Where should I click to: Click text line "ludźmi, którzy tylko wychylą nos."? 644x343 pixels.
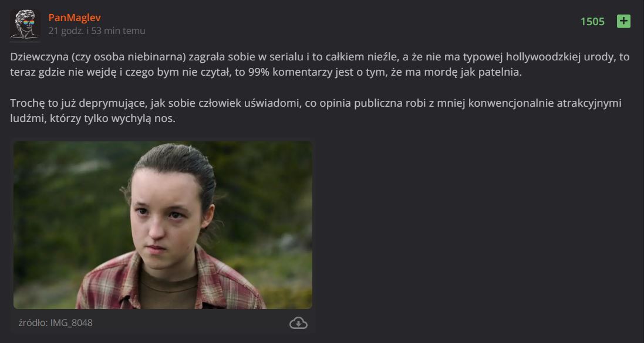pos(93,118)
